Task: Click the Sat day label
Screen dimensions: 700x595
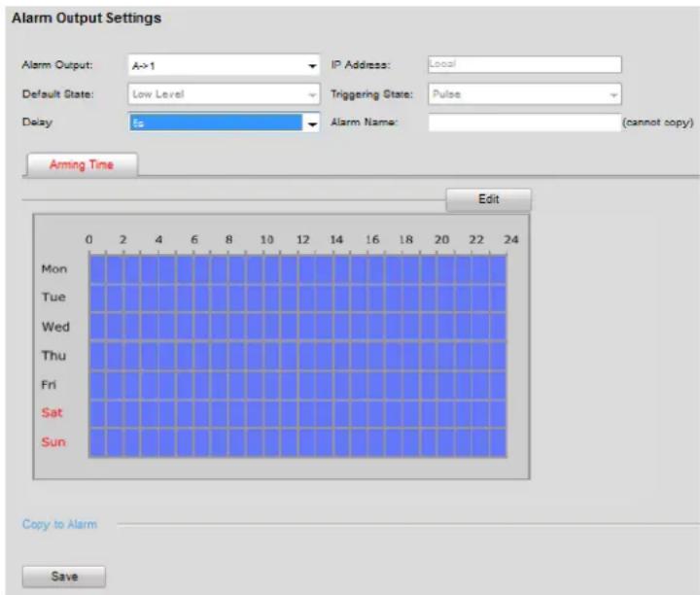Action: point(52,412)
